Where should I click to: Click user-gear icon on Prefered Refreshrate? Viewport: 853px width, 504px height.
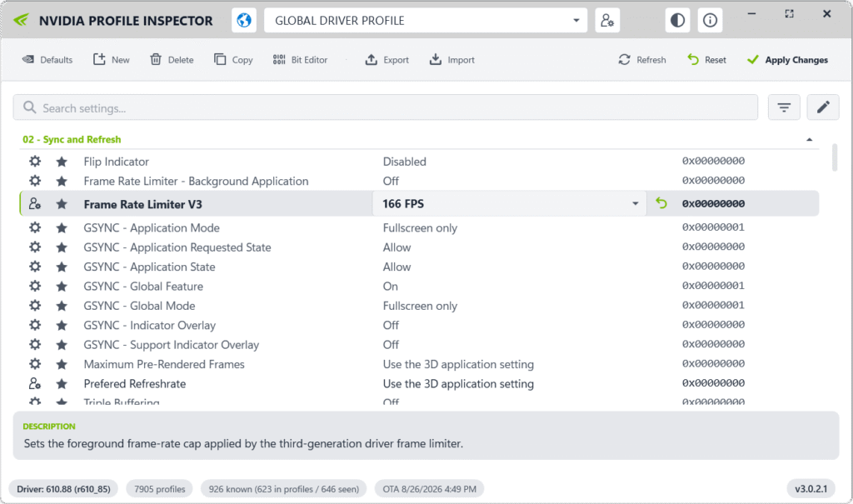point(35,383)
